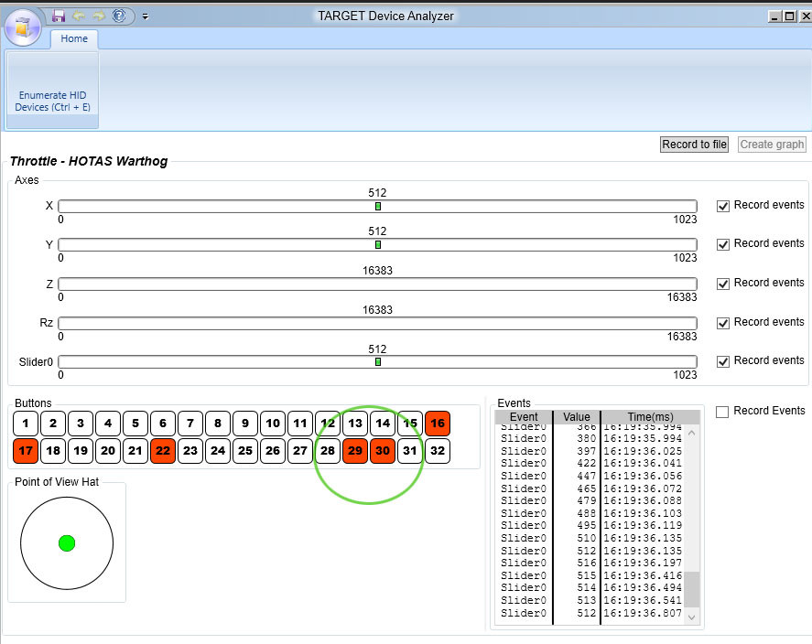Click the Undo arrow in quick access toolbar
This screenshot has height=644, width=812.
coord(79,16)
